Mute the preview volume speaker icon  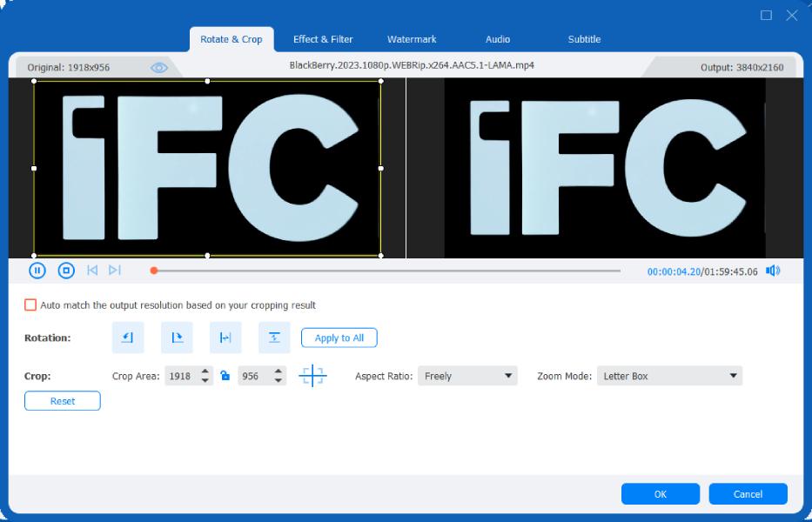[773, 271]
